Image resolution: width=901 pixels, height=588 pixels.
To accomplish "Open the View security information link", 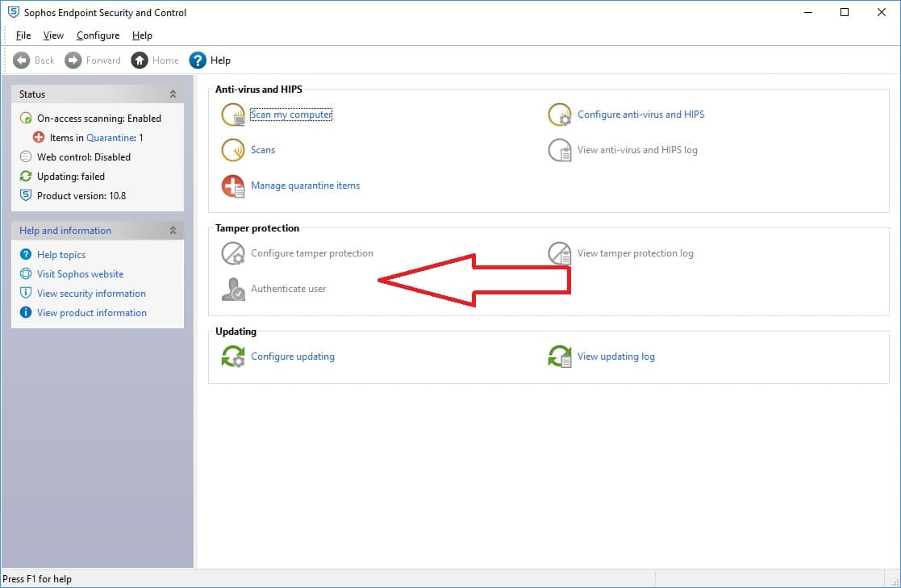I will (x=91, y=294).
